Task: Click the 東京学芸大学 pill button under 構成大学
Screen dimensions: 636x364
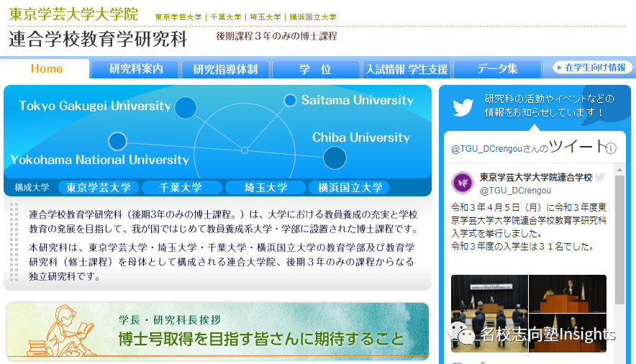Action: [x=99, y=187]
